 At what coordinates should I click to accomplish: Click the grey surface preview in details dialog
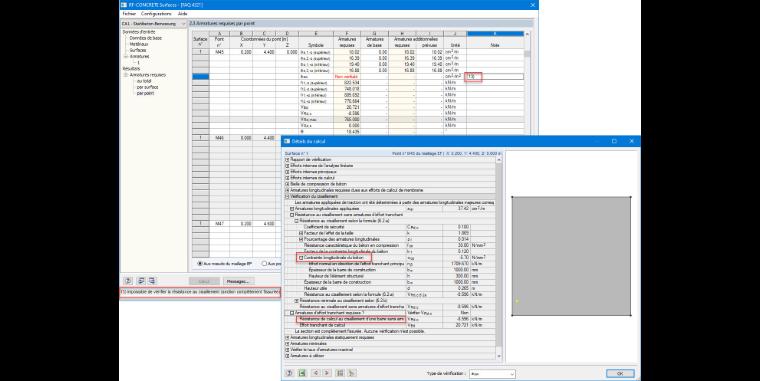[571, 256]
